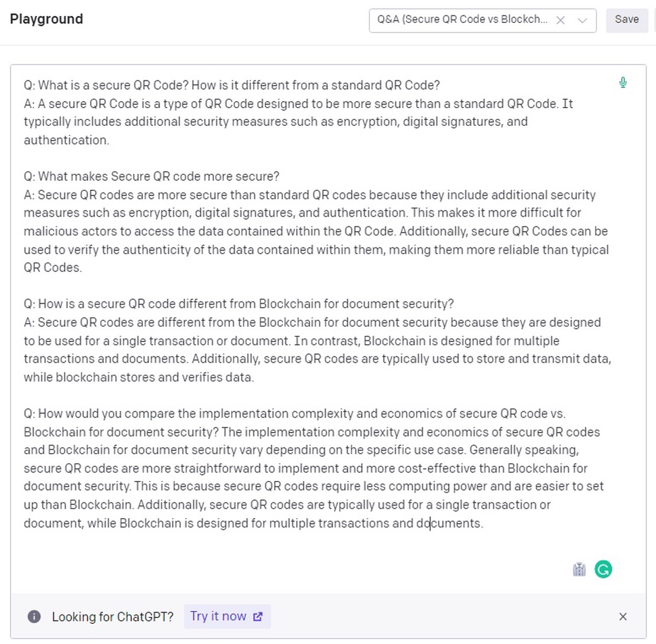This screenshot has height=644, width=656.
Task: Save the current Playground preset
Action: tap(627, 19)
